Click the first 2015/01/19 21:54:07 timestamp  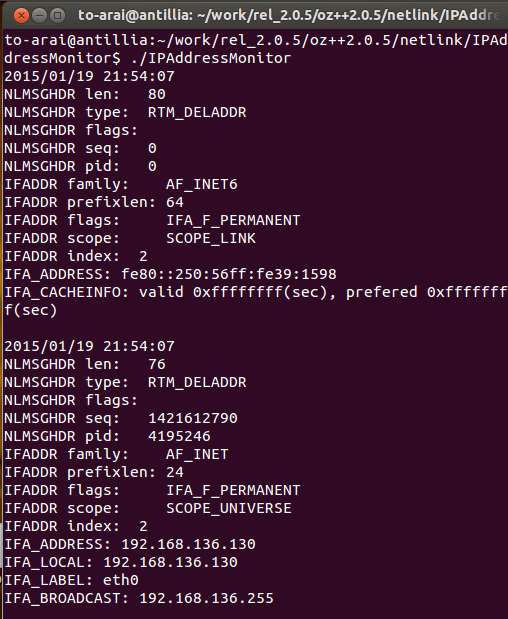tap(89, 76)
